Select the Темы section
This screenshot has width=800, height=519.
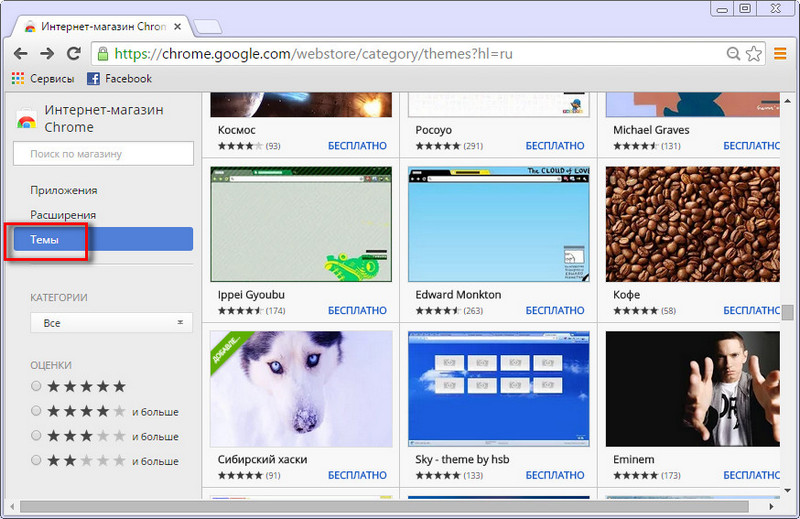tap(104, 239)
